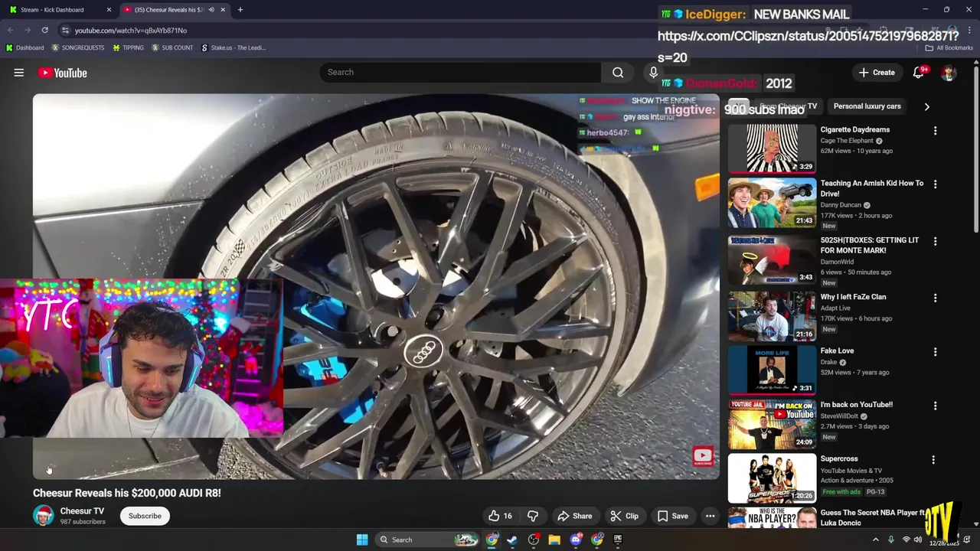Screen dimensions: 980x551
Task: Open the All Bookmarks folder
Action: tap(949, 47)
